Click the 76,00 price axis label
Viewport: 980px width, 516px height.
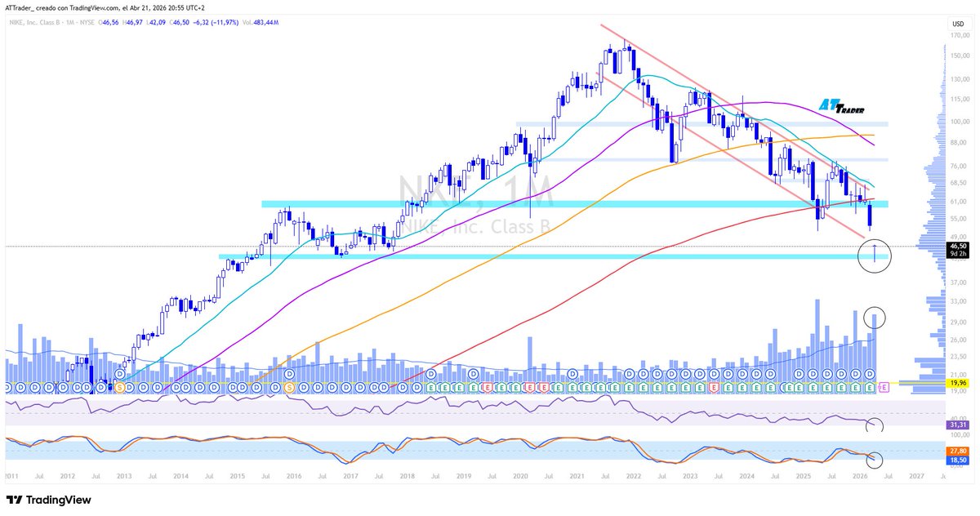pos(957,166)
